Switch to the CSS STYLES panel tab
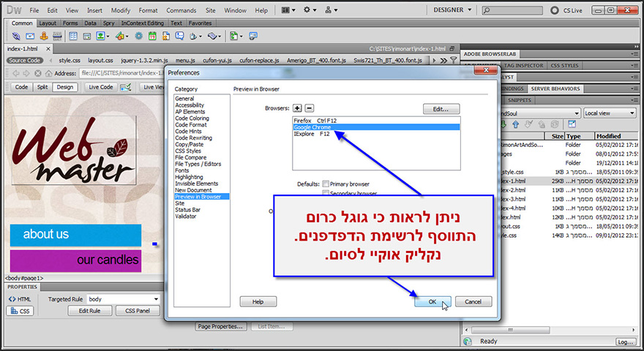This screenshot has height=351, width=644. pyautogui.click(x=564, y=66)
